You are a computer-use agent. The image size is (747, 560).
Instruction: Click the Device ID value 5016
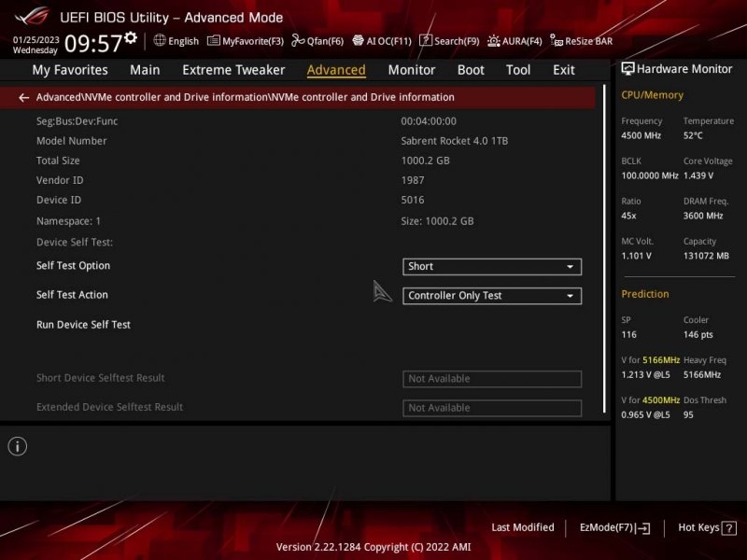413,200
